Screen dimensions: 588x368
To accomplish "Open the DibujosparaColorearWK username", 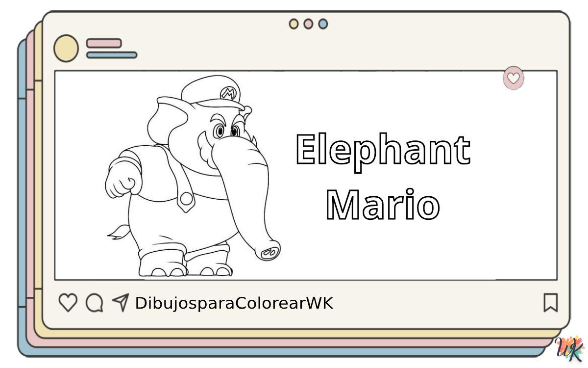I will pos(234,303).
